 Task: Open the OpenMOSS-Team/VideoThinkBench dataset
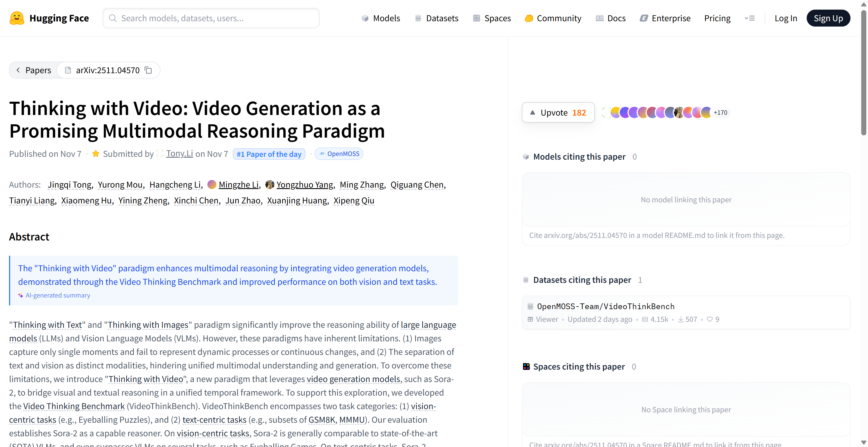click(x=606, y=306)
